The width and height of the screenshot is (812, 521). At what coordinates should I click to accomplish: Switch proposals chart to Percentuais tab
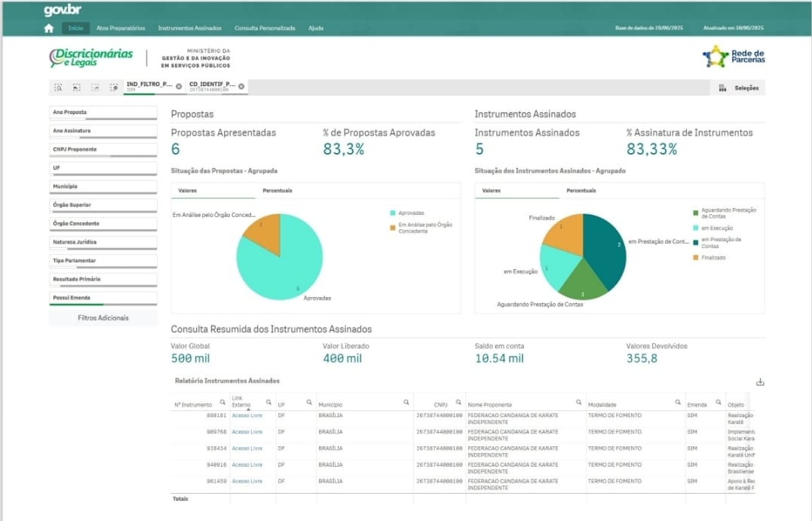point(277,191)
